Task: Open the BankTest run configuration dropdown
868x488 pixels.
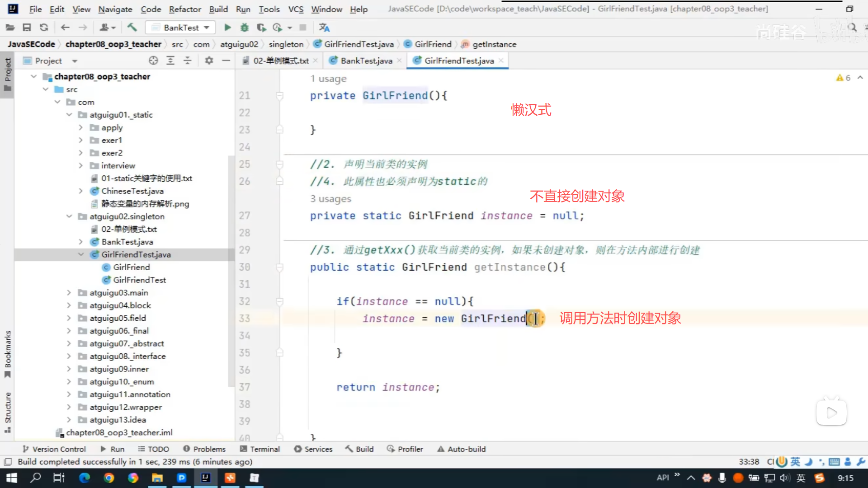Action: click(x=181, y=28)
